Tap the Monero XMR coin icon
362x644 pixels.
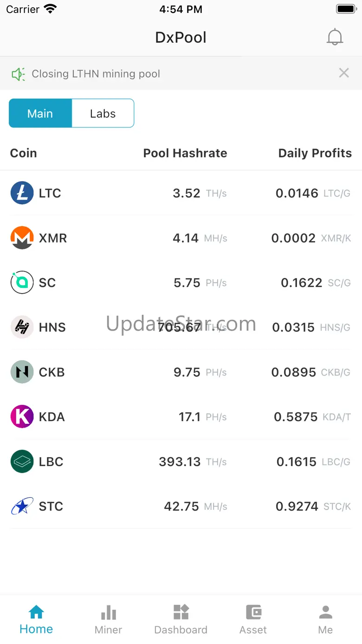(x=22, y=238)
